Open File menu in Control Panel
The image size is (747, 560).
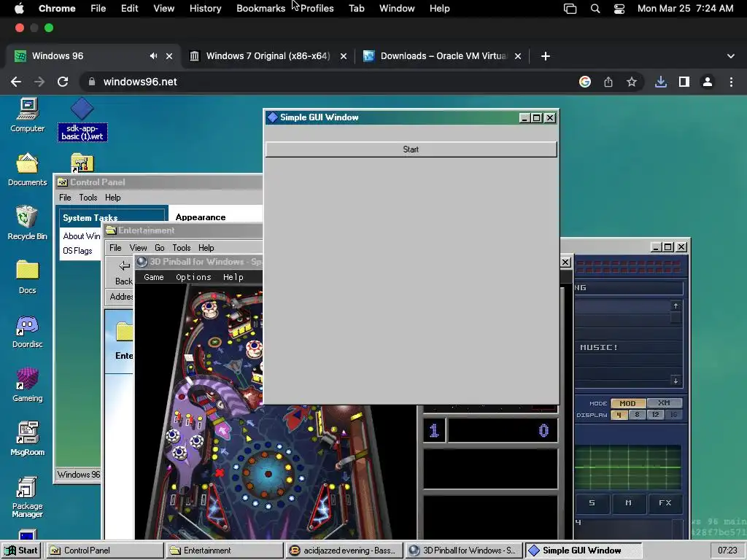[65, 198]
